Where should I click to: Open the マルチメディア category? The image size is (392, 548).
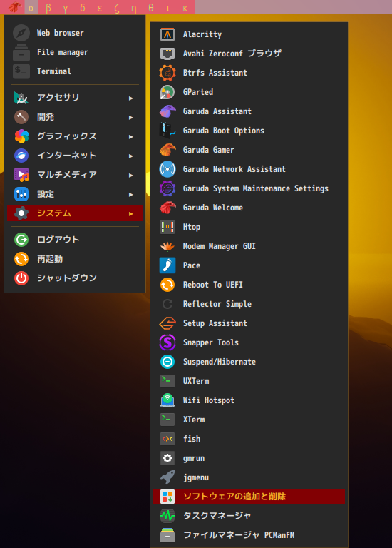[x=75, y=175]
